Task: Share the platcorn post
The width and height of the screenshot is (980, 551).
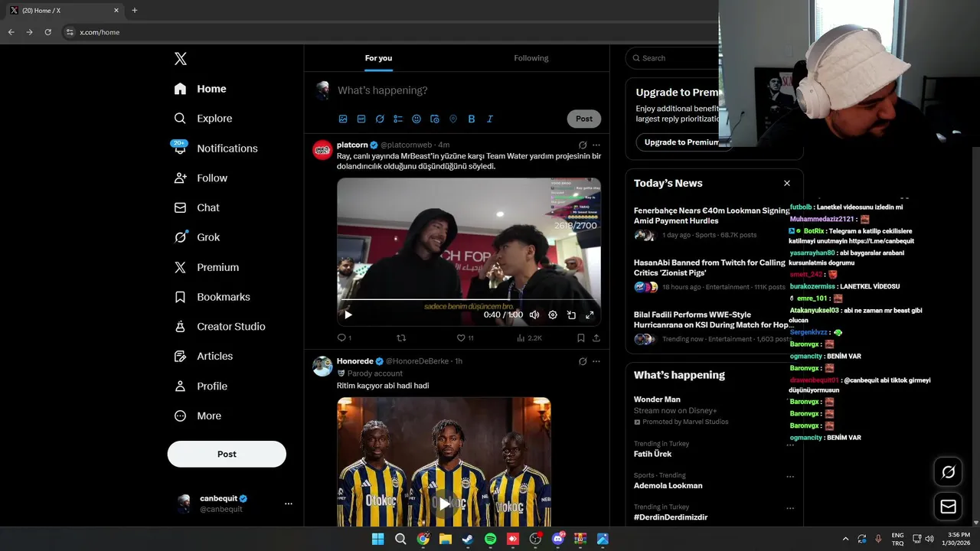Action: coord(596,337)
